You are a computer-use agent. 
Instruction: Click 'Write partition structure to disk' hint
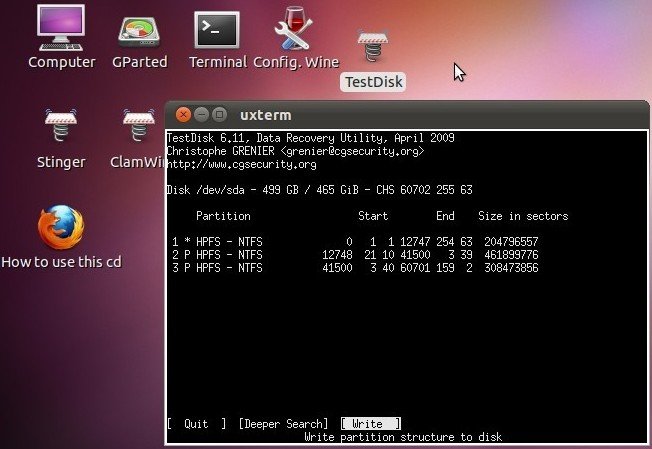click(x=403, y=437)
